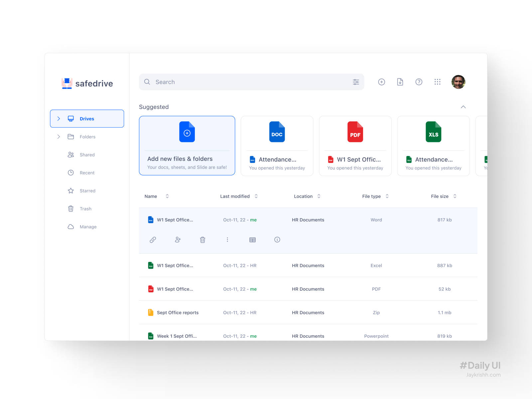Image resolution: width=532 pixels, height=399 pixels.
Task: Switch layout using the table view icon
Action: tap(252, 239)
